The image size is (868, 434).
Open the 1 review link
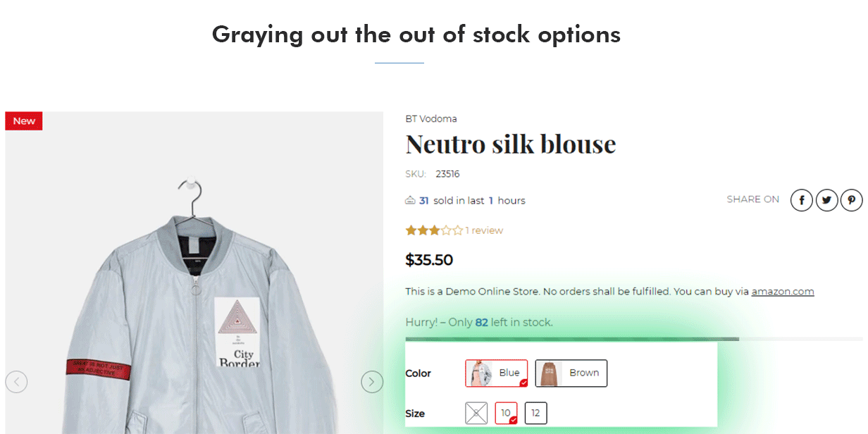tap(484, 230)
